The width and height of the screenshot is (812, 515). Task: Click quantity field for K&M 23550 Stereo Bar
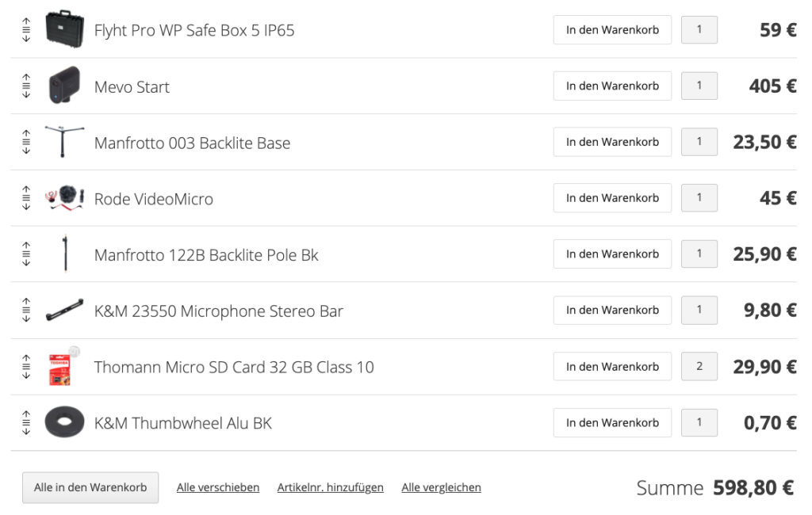(699, 310)
